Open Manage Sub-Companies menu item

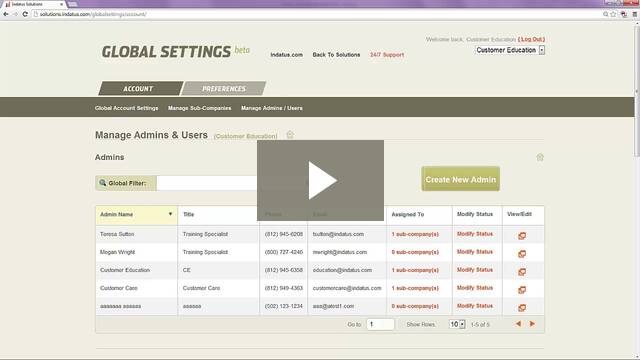199,108
